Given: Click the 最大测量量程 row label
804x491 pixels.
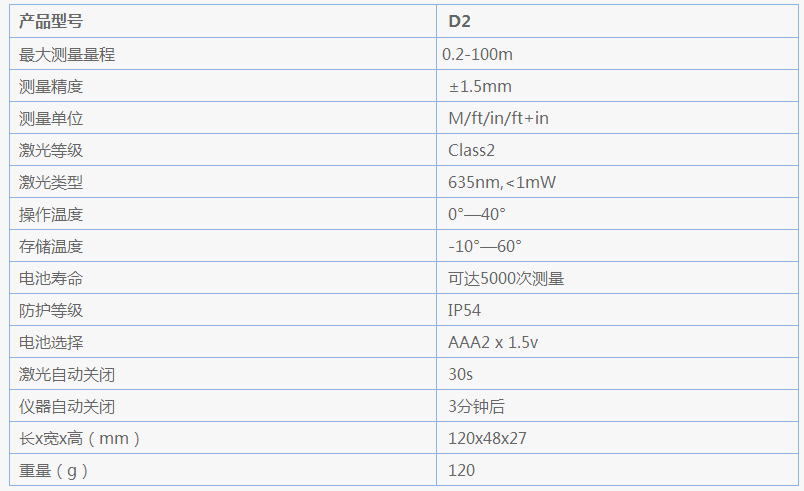Looking at the screenshot, I should pos(67,54).
